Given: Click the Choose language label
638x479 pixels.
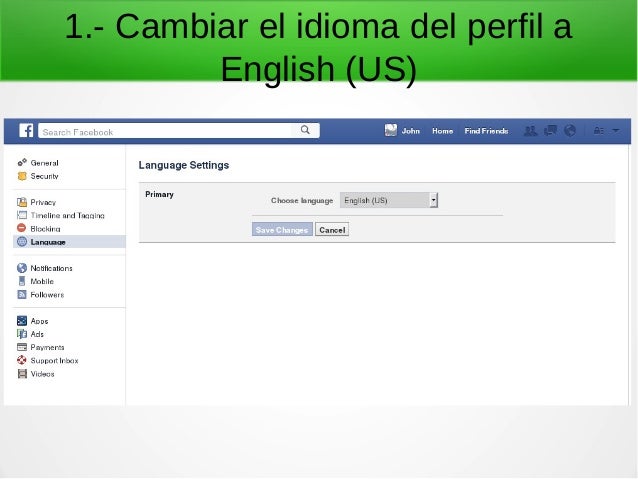Looking at the screenshot, I should click(302, 200).
